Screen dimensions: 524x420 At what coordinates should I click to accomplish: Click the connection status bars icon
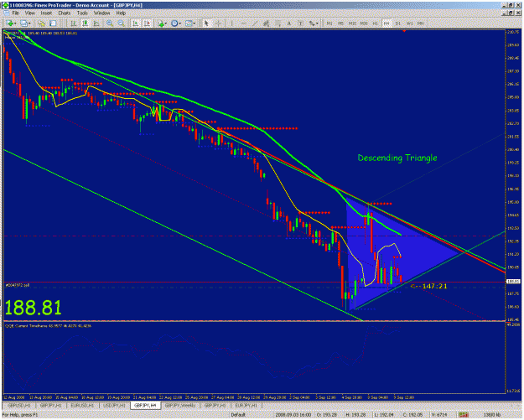tap(463, 415)
